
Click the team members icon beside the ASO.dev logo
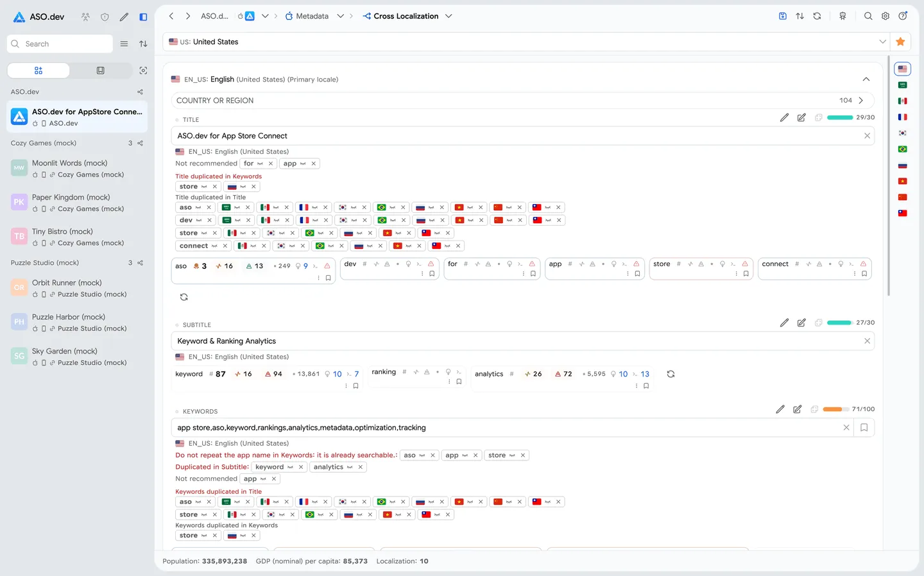point(85,17)
